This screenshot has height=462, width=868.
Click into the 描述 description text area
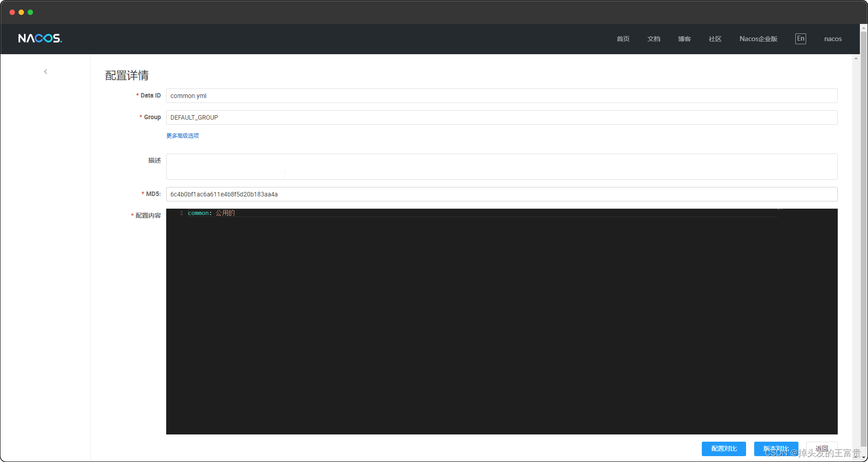point(502,167)
